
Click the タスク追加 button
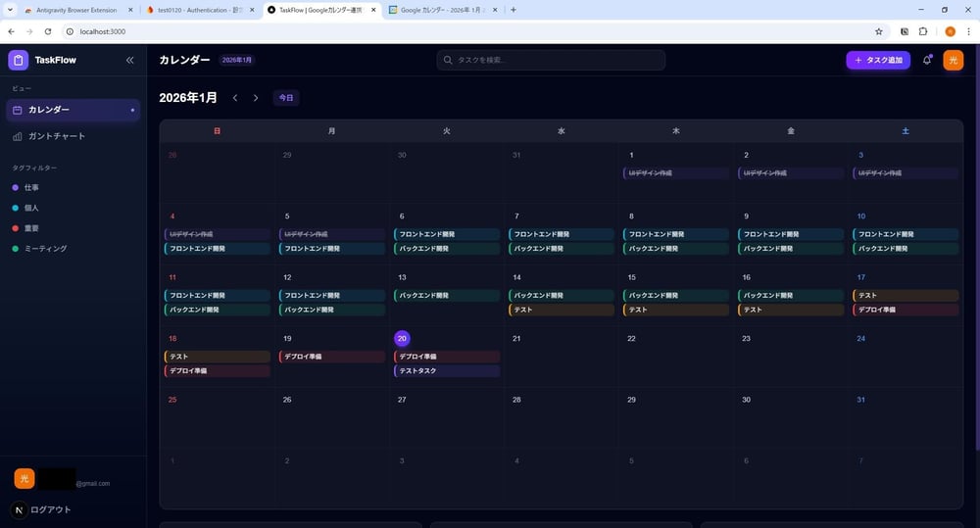tap(877, 60)
